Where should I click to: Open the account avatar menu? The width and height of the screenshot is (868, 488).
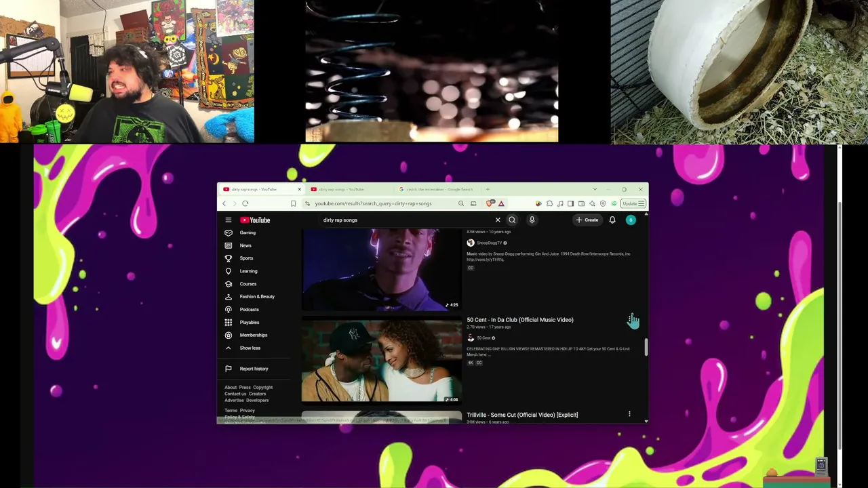[631, 220]
